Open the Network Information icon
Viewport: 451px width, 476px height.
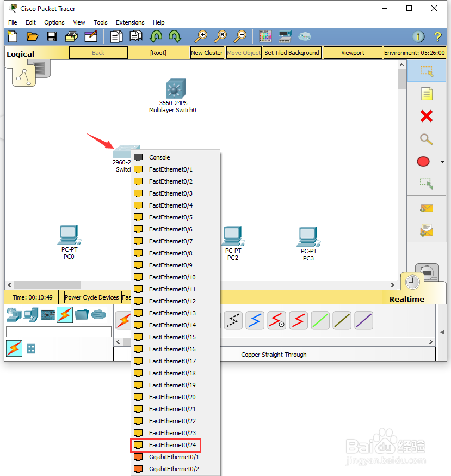418,36
